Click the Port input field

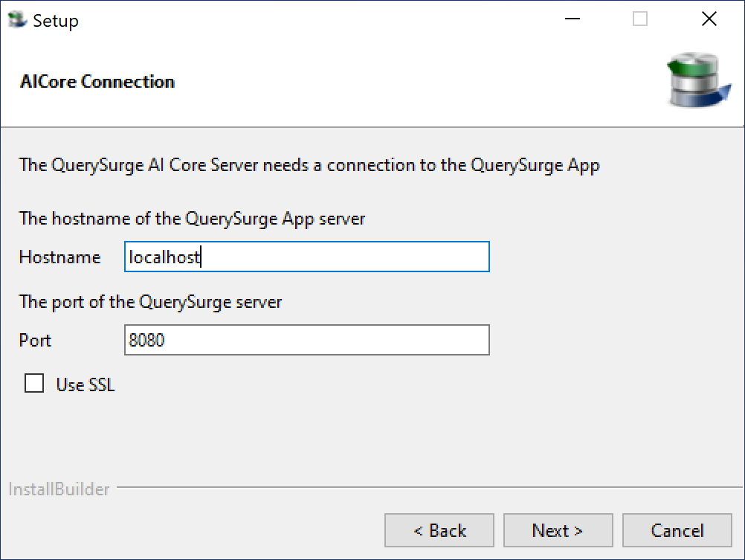pos(306,340)
